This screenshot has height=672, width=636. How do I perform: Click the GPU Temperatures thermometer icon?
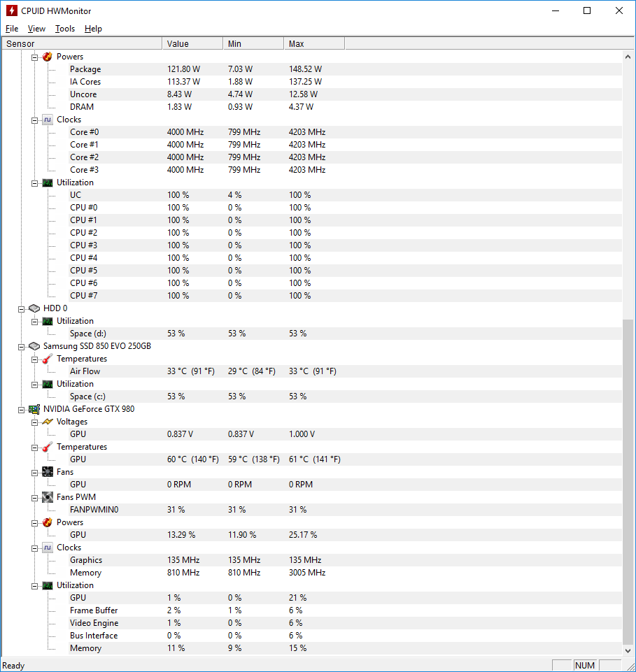coord(47,447)
